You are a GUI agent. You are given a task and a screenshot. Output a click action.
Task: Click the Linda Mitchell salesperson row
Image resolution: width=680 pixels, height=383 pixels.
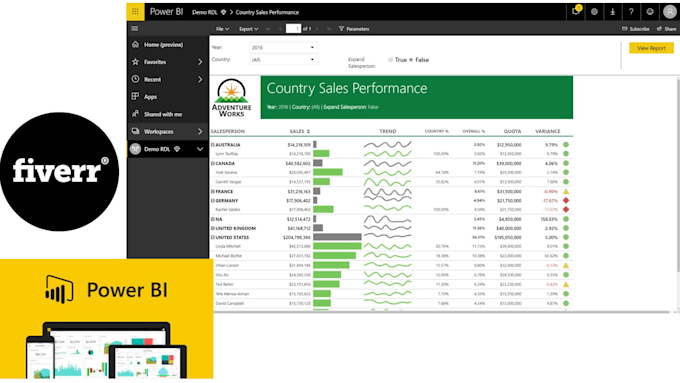[391, 246]
